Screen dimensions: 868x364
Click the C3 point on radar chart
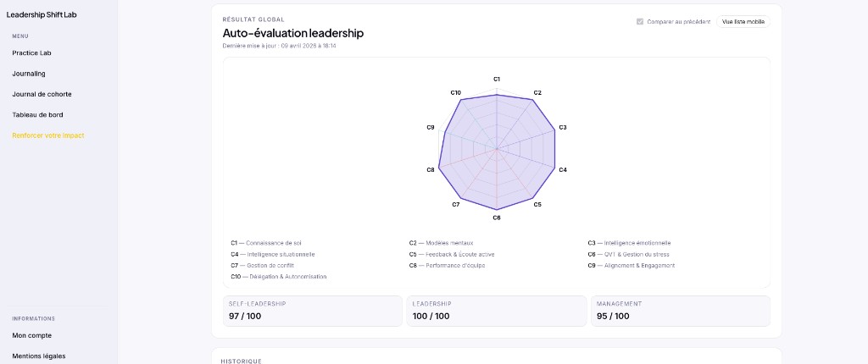point(555,130)
